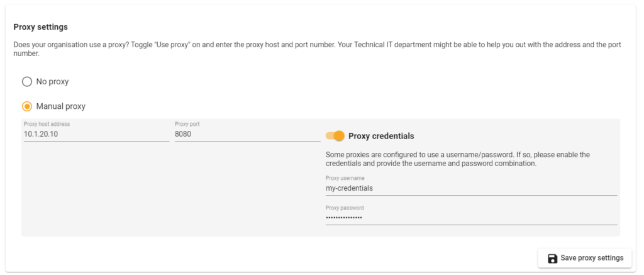
Task: Click the small "Proxy port" caption
Action: click(187, 124)
